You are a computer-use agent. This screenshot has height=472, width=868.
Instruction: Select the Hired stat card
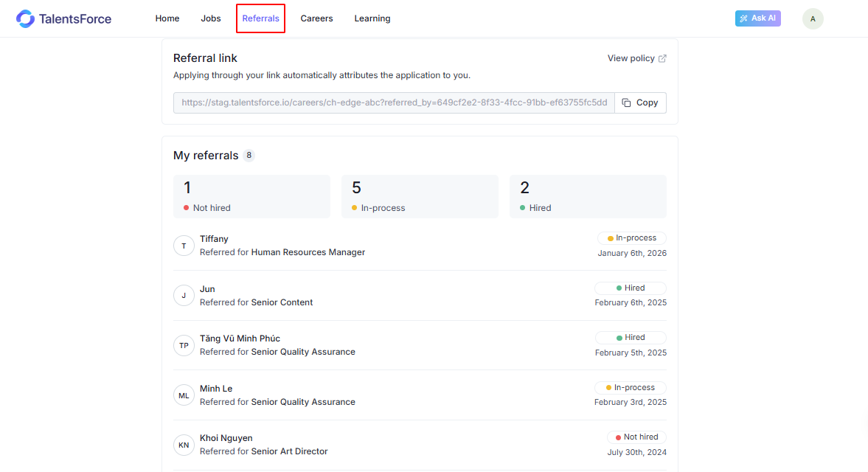tap(588, 196)
